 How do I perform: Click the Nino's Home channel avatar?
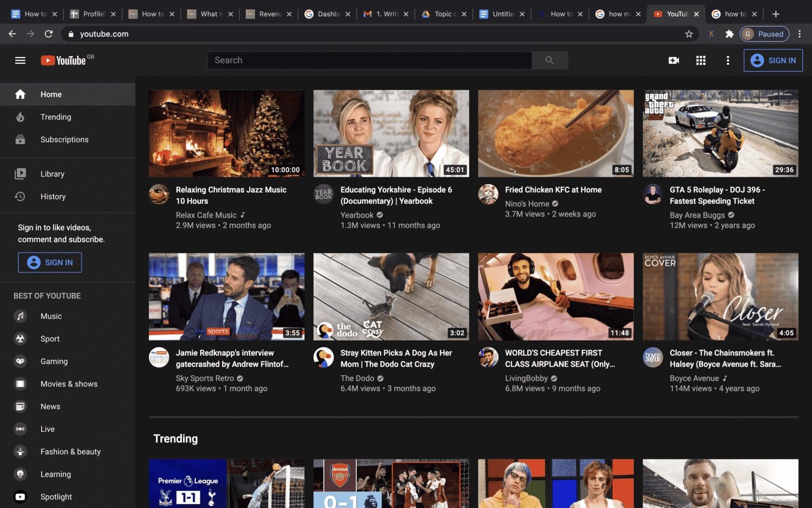(x=488, y=194)
